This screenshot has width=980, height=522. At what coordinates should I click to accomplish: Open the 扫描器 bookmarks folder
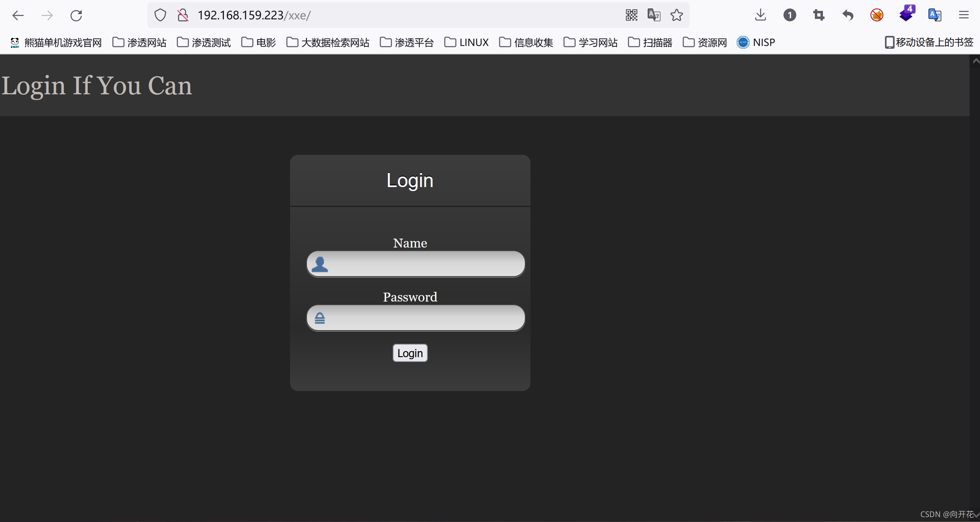(650, 42)
